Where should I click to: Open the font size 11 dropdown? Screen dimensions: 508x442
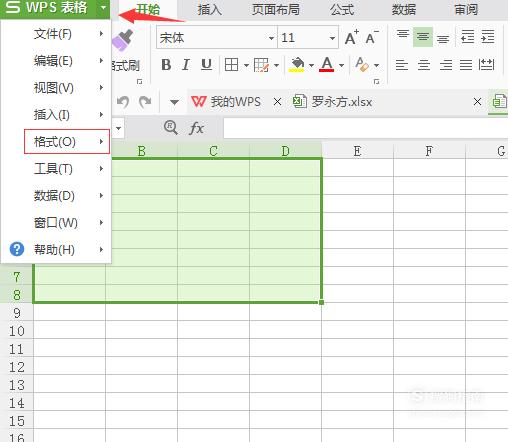(332, 38)
